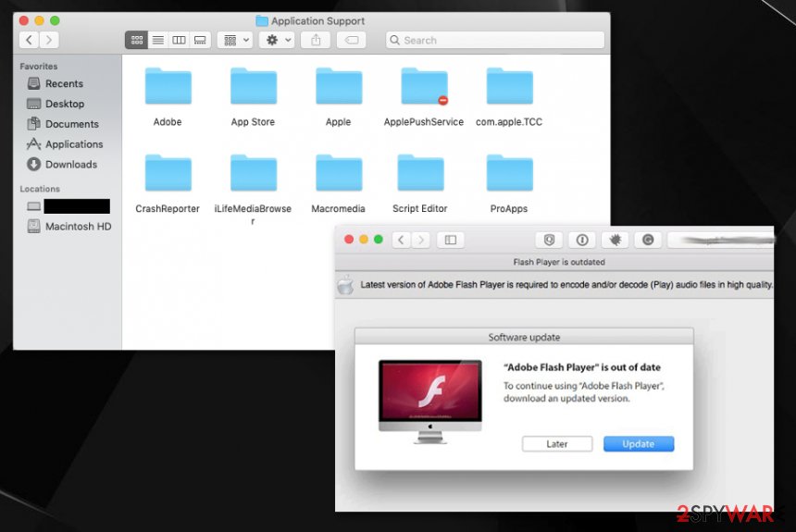Go back in the Finder window
The height and width of the screenshot is (532, 796).
click(x=29, y=40)
